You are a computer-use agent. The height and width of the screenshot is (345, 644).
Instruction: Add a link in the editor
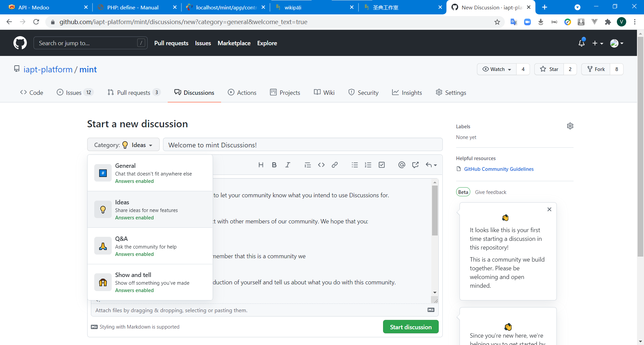[335, 165]
